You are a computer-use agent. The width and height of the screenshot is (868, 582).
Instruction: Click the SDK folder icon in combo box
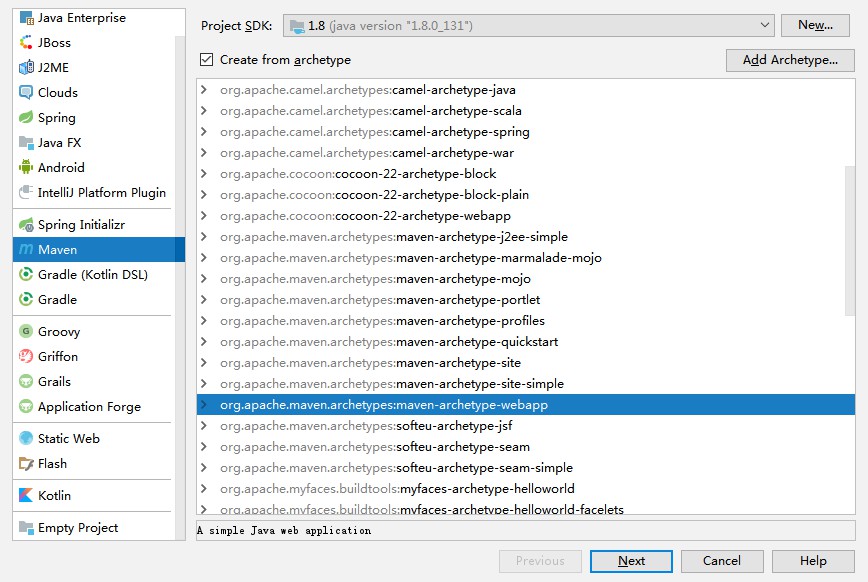pos(297,26)
